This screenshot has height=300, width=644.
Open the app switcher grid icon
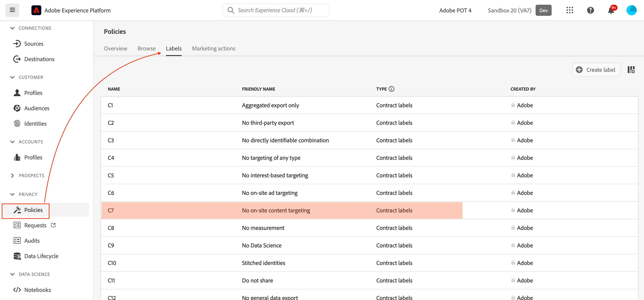[x=570, y=10]
